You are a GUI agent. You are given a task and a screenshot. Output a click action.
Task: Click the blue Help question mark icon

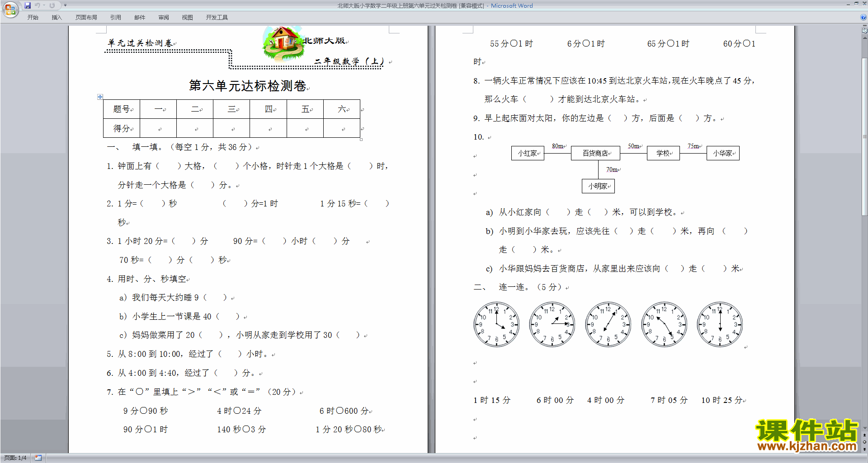(x=863, y=17)
